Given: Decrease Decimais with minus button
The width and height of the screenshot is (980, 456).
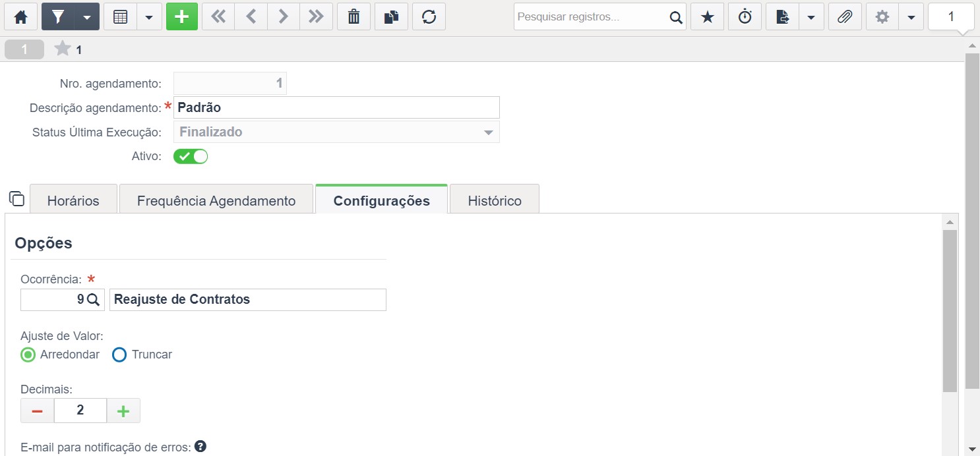Looking at the screenshot, I should point(38,411).
